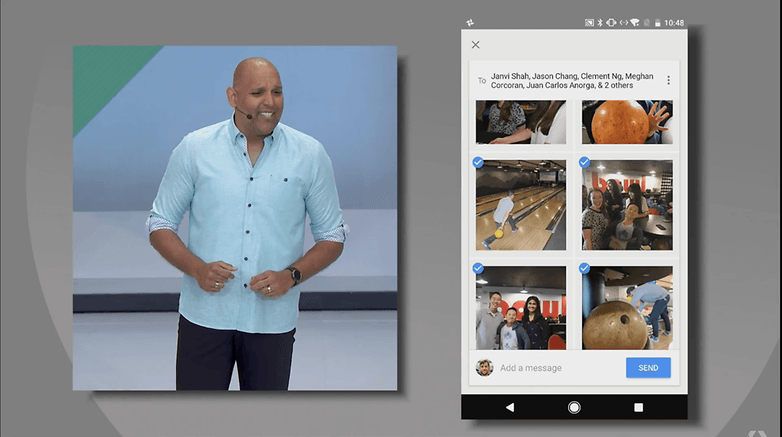Tap the cast icon in the status bar
Viewport: 782px width, 437px height.
[589, 22]
